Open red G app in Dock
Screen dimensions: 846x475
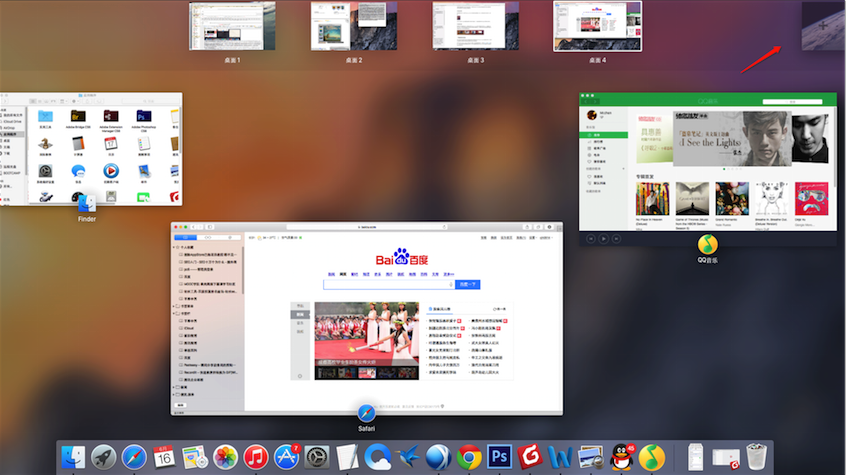(x=530, y=457)
